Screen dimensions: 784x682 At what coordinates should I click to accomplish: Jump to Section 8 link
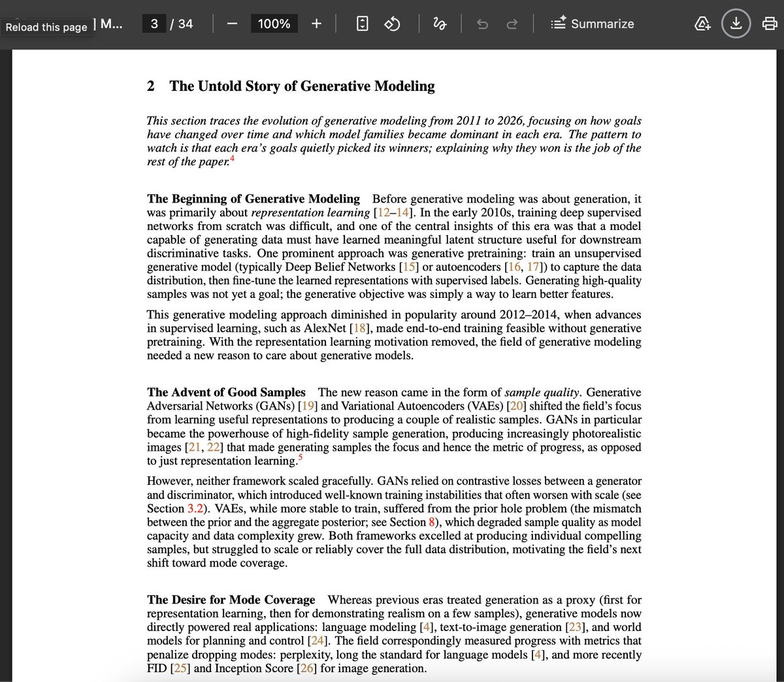tap(432, 522)
